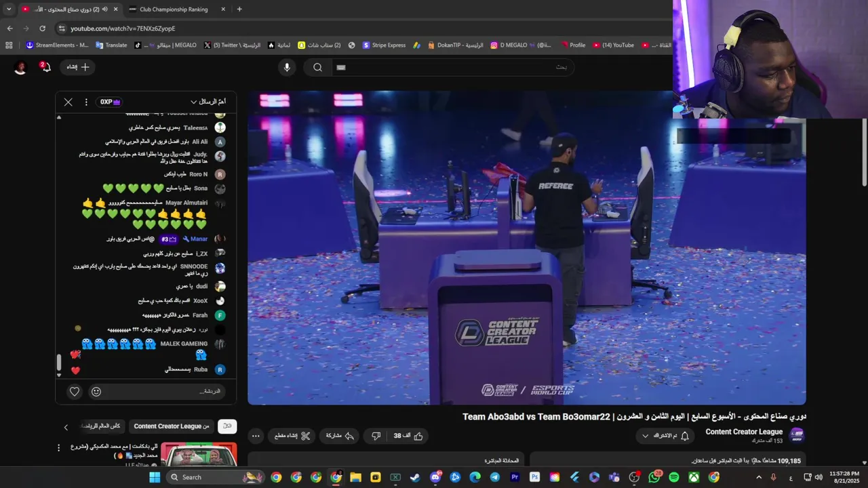
Task: Open DokanTIP bookmark
Action: click(456, 45)
